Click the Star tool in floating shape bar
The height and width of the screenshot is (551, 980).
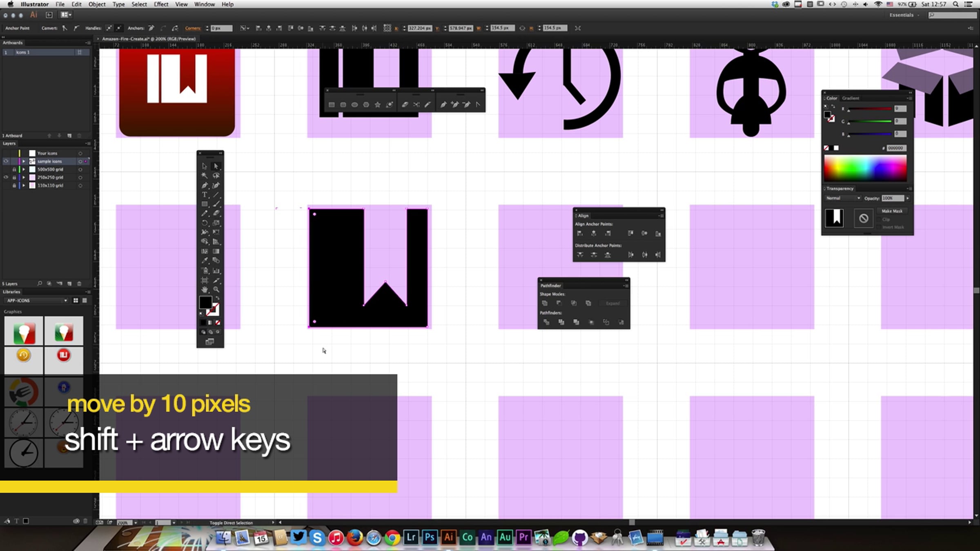[378, 104]
